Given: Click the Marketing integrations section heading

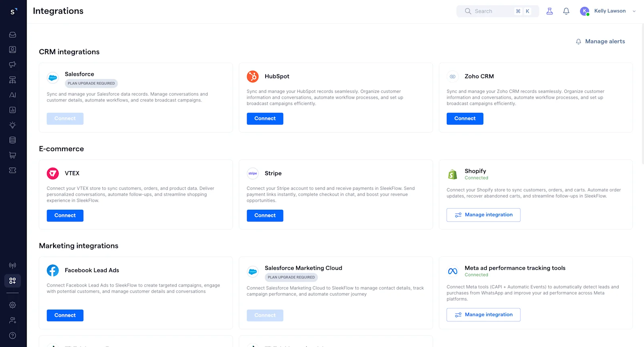Looking at the screenshot, I should [x=78, y=246].
